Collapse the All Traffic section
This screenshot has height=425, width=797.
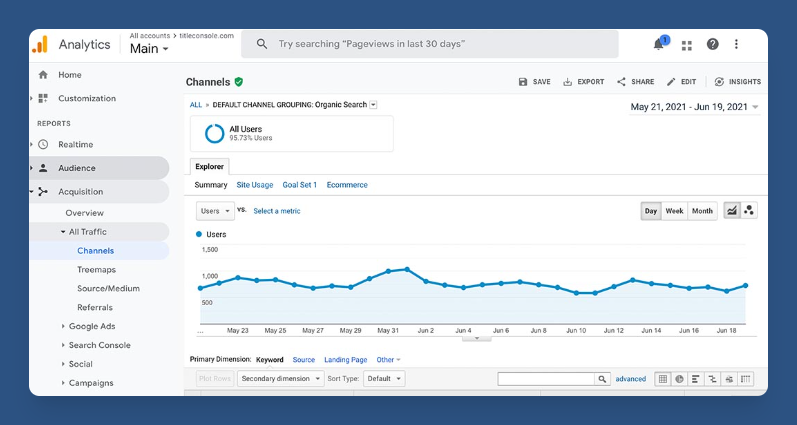[63, 232]
